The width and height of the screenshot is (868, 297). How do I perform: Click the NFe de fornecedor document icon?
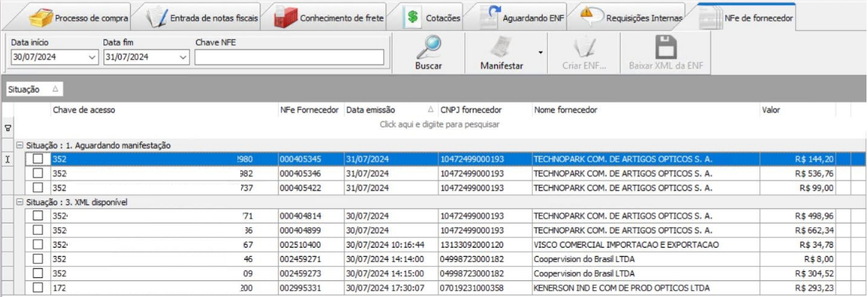pos(710,18)
